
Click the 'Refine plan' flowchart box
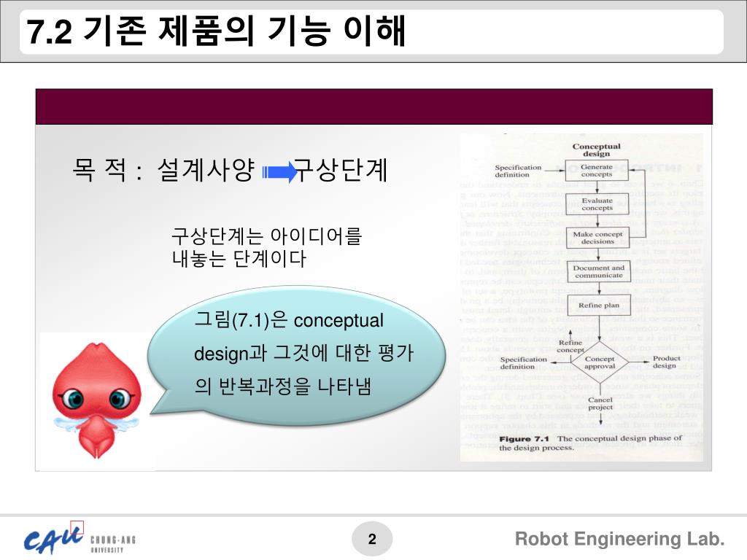[599, 306]
